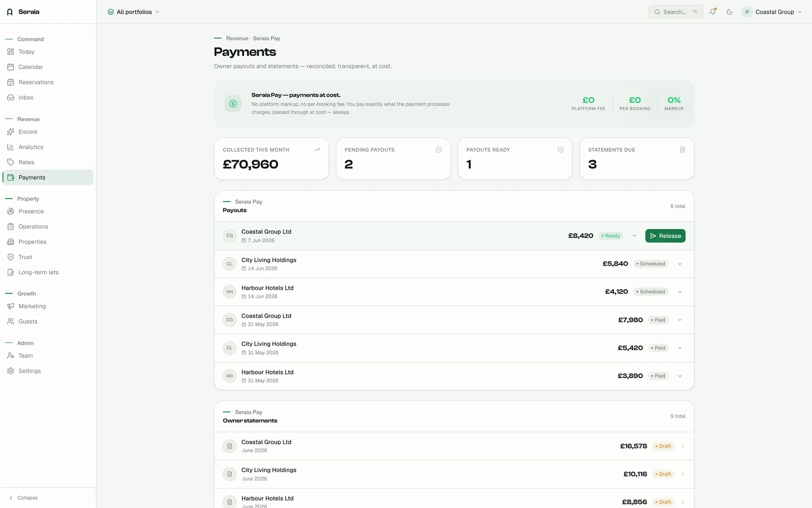Open notifications bell
The width and height of the screenshot is (812, 508).
pos(713,12)
